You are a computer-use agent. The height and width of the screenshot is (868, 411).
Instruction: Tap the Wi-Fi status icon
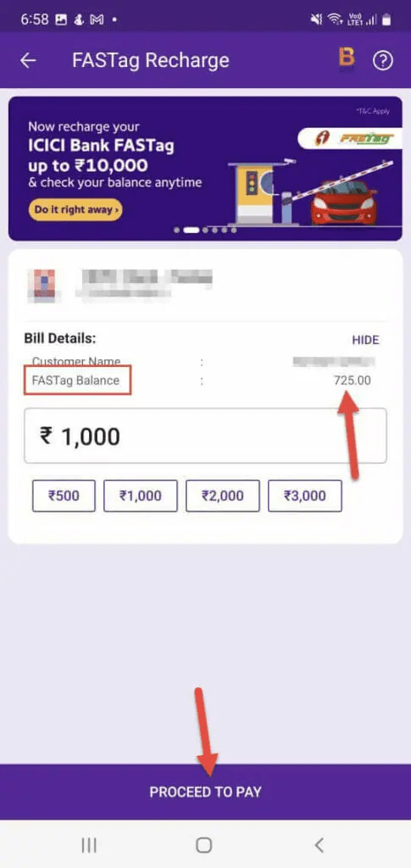point(335,19)
